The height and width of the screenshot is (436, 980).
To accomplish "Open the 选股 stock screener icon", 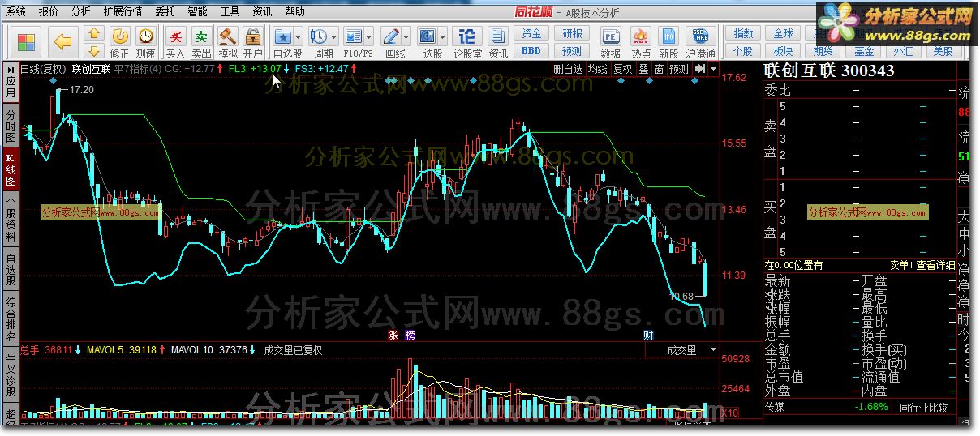I will 427,37.
